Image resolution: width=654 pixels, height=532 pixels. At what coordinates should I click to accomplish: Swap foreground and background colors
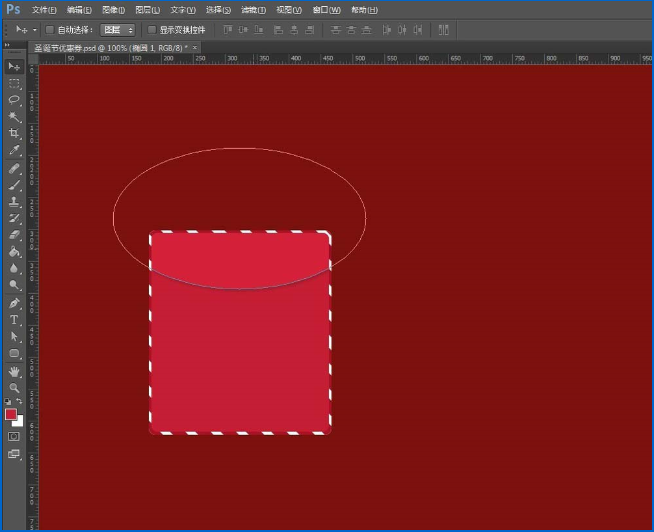point(19,401)
